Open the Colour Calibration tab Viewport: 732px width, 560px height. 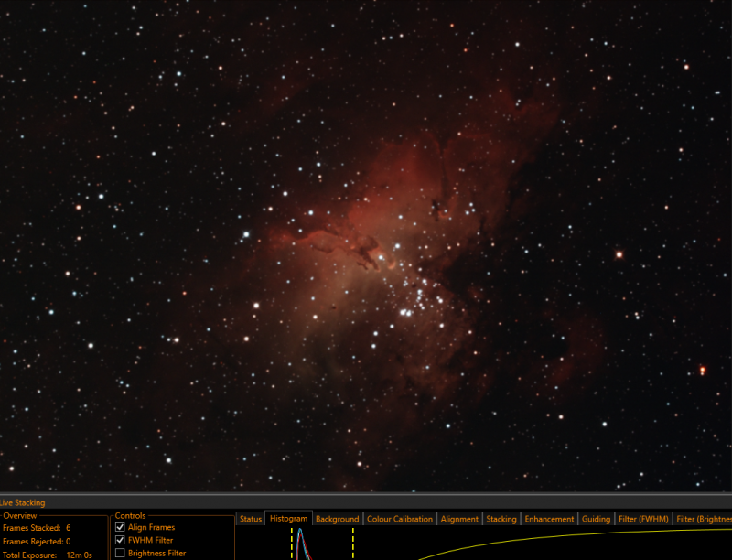(x=400, y=519)
